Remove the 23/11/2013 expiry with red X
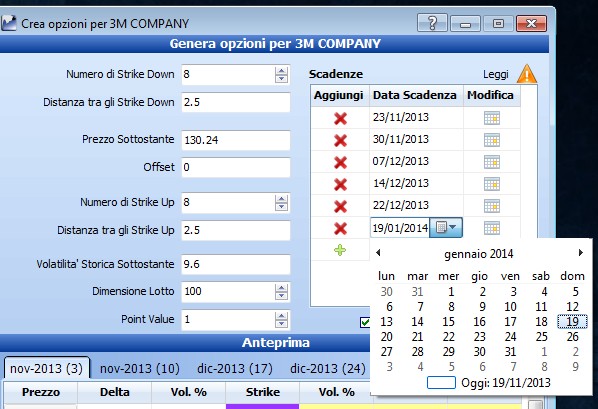This screenshot has height=409, width=598. pyautogui.click(x=340, y=118)
